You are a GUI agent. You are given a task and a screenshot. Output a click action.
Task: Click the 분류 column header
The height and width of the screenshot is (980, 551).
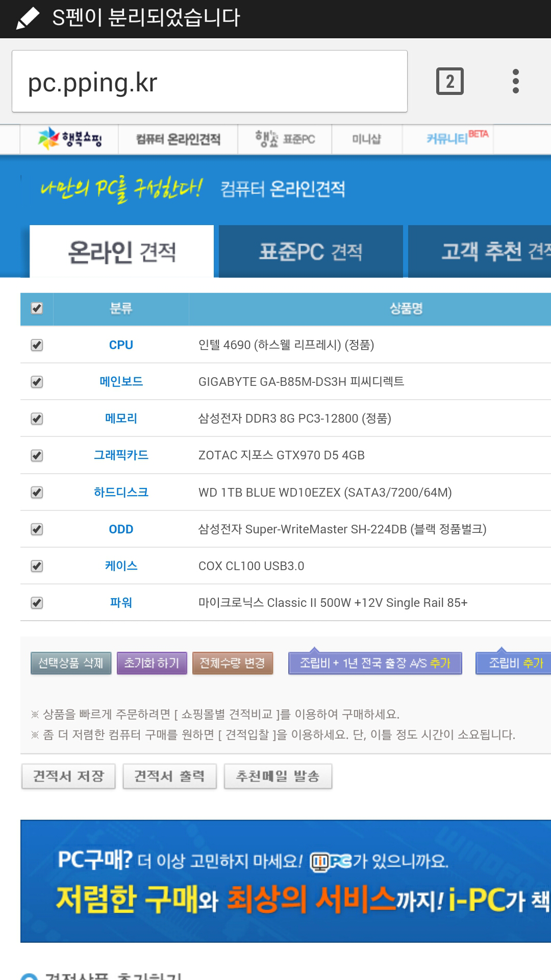pos(121,308)
